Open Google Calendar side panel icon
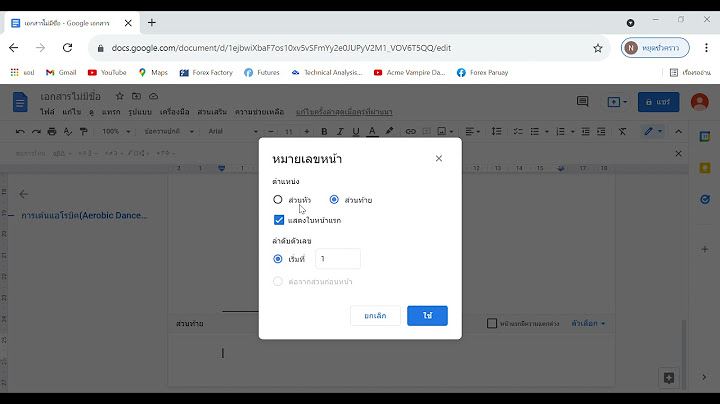 point(705,137)
